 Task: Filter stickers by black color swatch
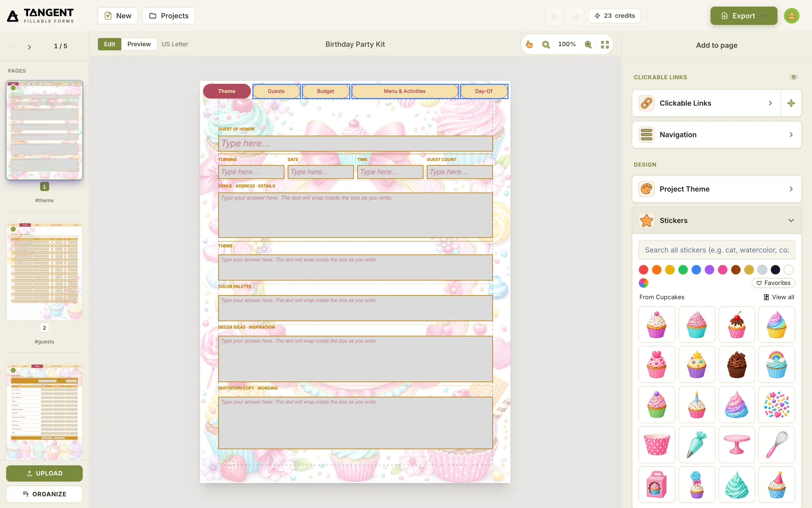(x=775, y=270)
